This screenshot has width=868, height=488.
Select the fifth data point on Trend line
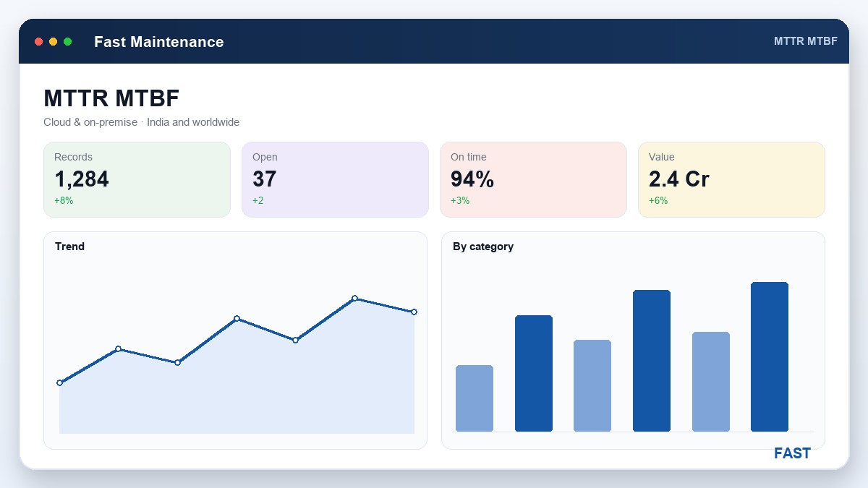296,340
